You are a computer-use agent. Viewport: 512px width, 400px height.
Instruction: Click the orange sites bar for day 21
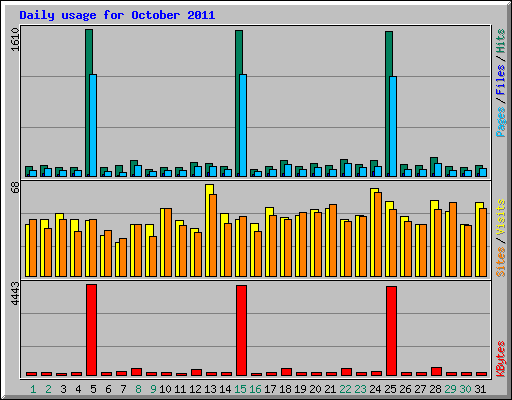coord(333,240)
